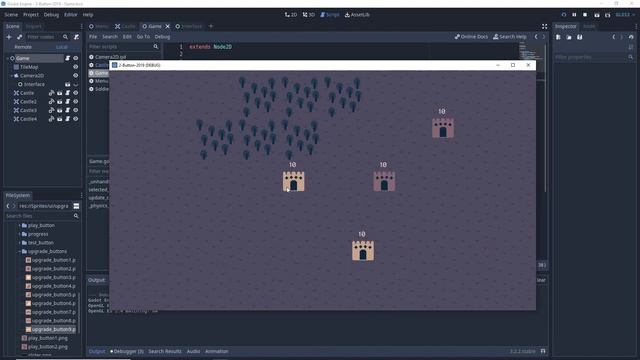Viewport: 640px width, 360px height.
Task: Save resource icon in Inspector
Action: (580, 37)
